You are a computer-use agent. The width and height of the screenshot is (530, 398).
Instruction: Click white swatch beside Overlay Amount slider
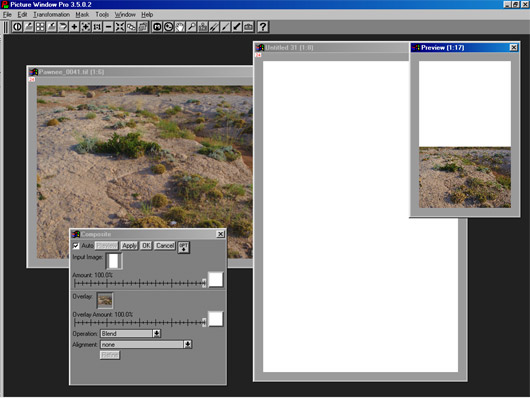pyautogui.click(x=216, y=319)
